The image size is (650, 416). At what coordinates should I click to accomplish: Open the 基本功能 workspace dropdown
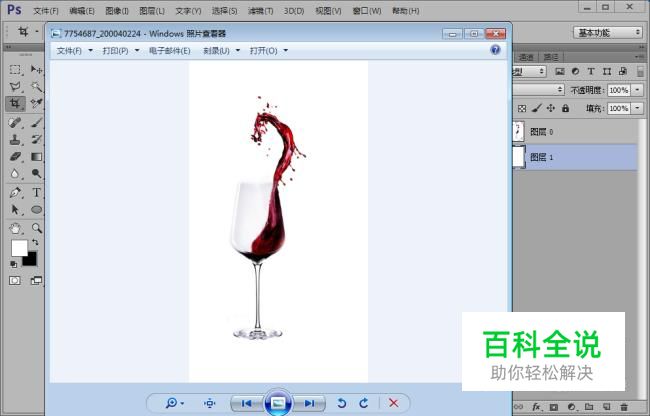point(608,32)
